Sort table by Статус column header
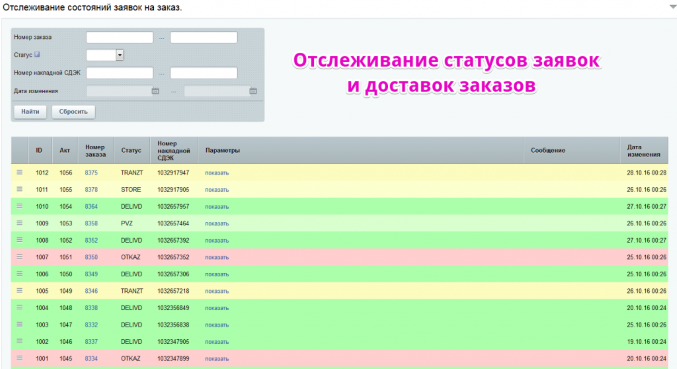This screenshot has width=677, height=369. click(131, 150)
